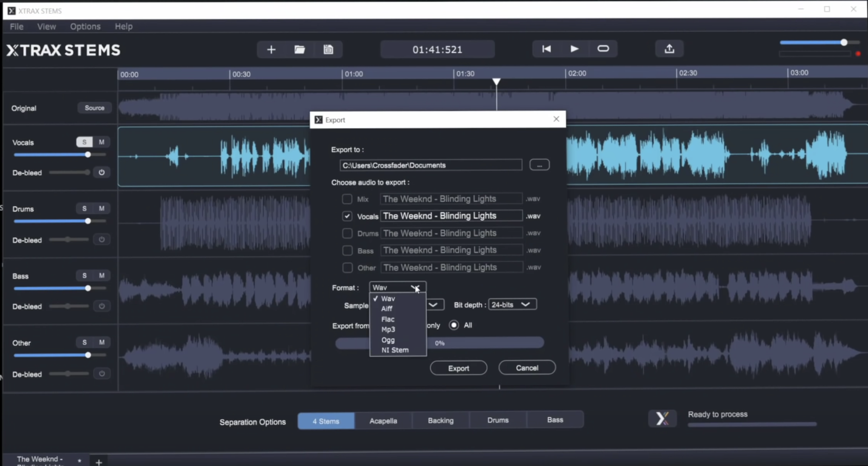Click the Source button next to Original
The width and height of the screenshot is (868, 466).
point(94,108)
